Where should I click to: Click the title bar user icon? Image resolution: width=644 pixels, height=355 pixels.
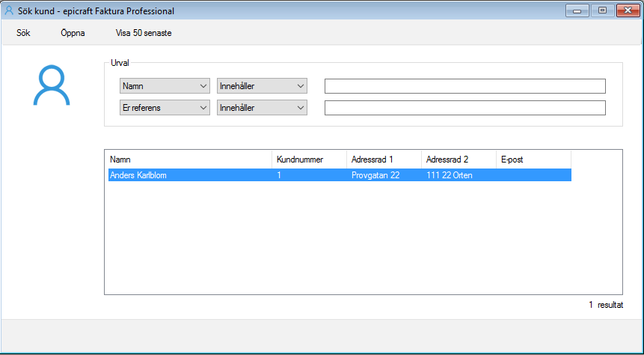point(9,10)
